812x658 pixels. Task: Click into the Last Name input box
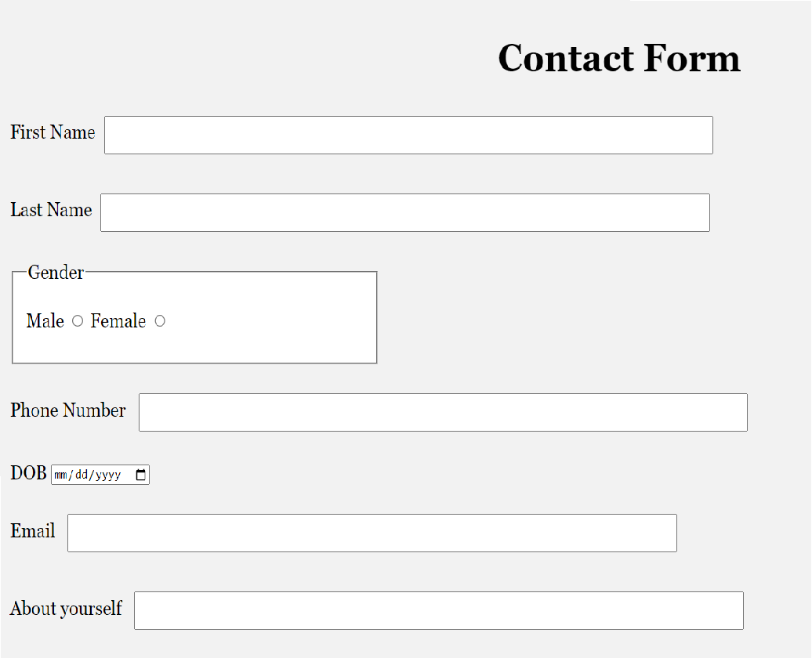coord(405,213)
